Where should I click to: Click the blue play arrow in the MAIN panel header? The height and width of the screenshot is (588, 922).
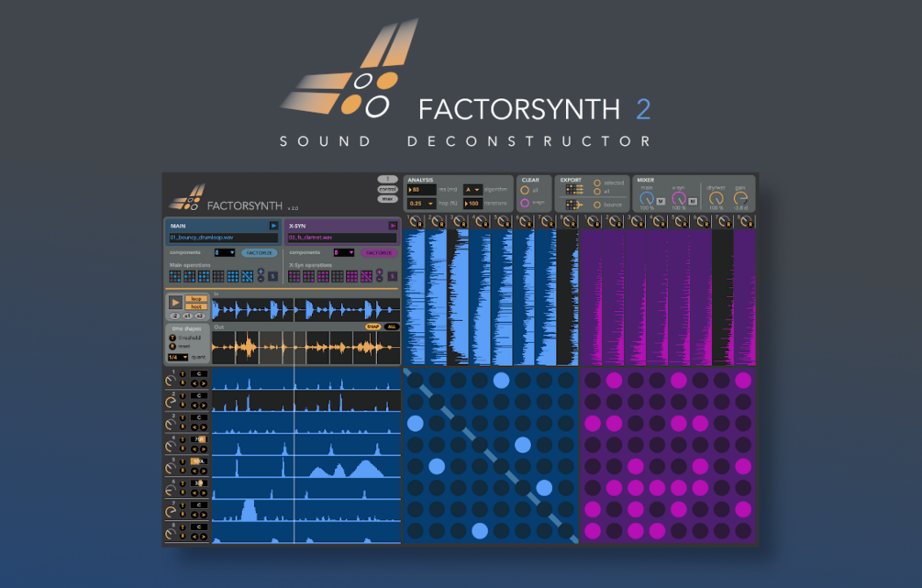point(273,226)
